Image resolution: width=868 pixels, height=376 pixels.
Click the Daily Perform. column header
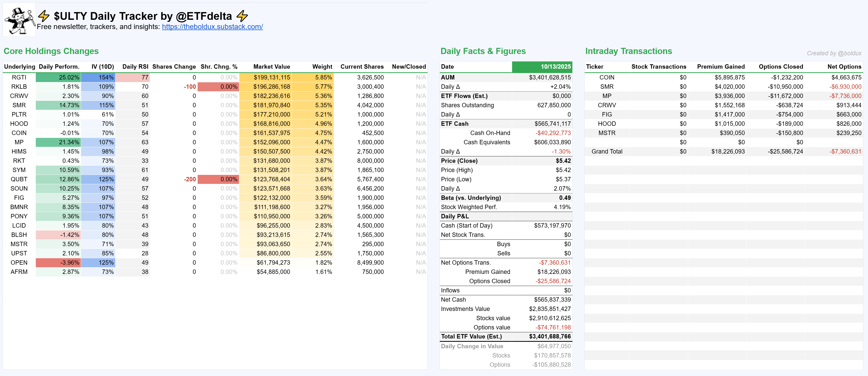click(x=59, y=67)
